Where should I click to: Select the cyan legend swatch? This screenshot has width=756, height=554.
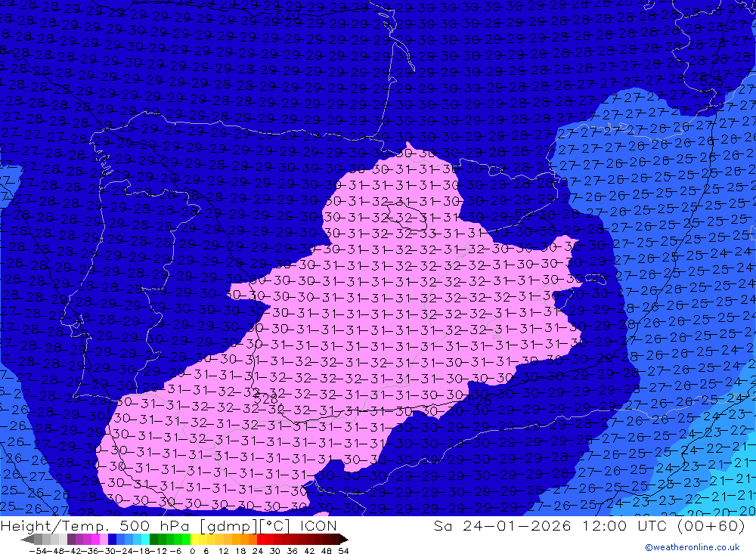coord(145,539)
